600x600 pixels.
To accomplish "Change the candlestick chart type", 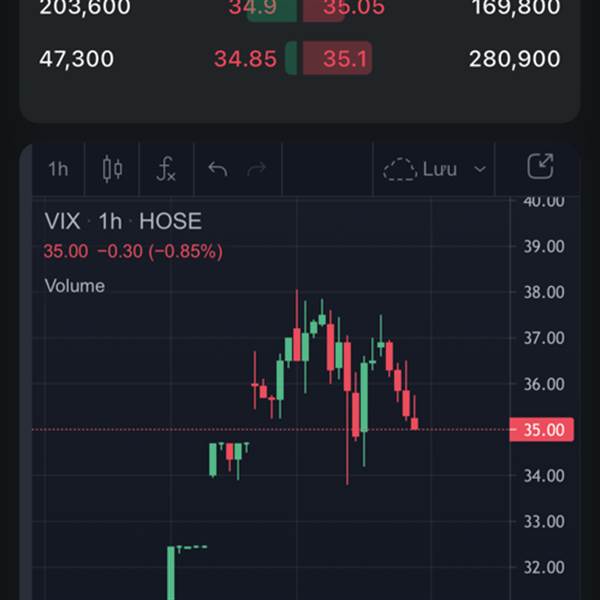I will point(112,169).
